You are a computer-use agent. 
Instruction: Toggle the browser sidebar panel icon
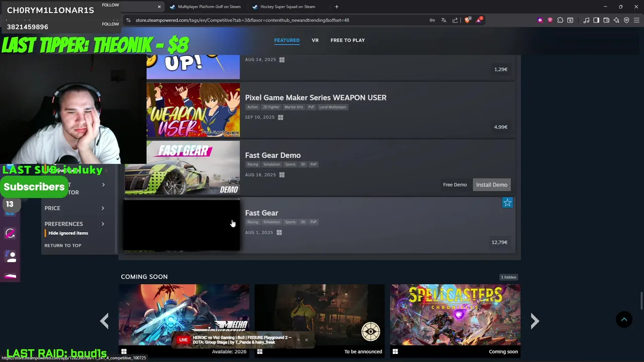coord(596,20)
